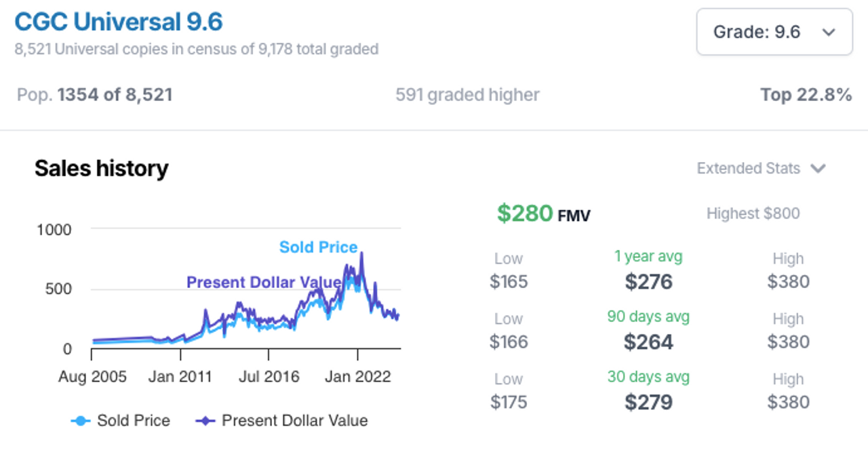
Task: Click the purple Present Dollar Value legend marker
Action: coord(205,421)
